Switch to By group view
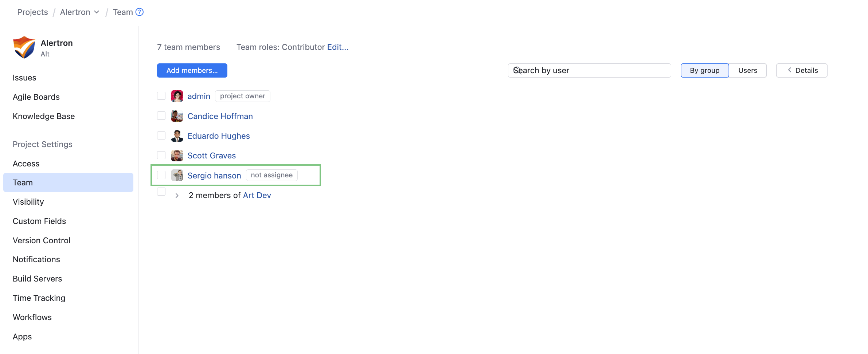The width and height of the screenshot is (868, 354). point(704,70)
